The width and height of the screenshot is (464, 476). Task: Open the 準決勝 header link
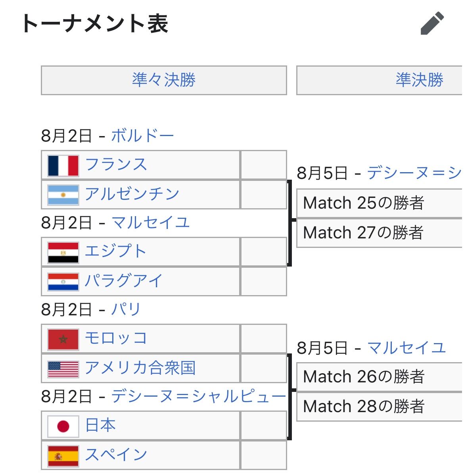point(419,80)
